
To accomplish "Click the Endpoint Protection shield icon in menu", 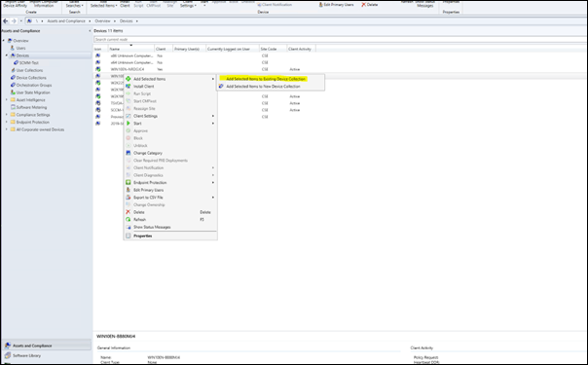I will pyautogui.click(x=129, y=183).
